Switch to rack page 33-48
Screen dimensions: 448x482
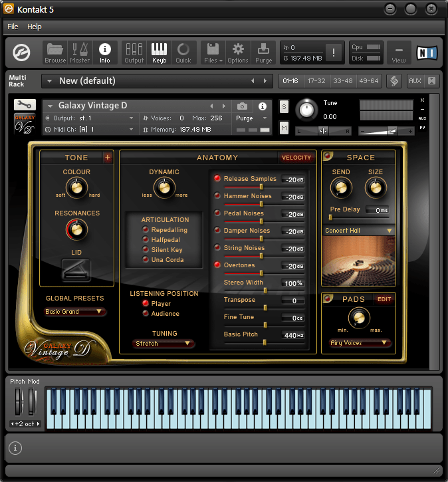pyautogui.click(x=343, y=81)
